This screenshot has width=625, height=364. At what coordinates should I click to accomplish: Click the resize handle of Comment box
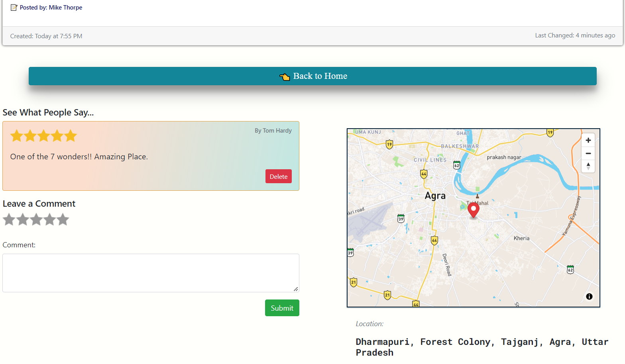point(296,289)
